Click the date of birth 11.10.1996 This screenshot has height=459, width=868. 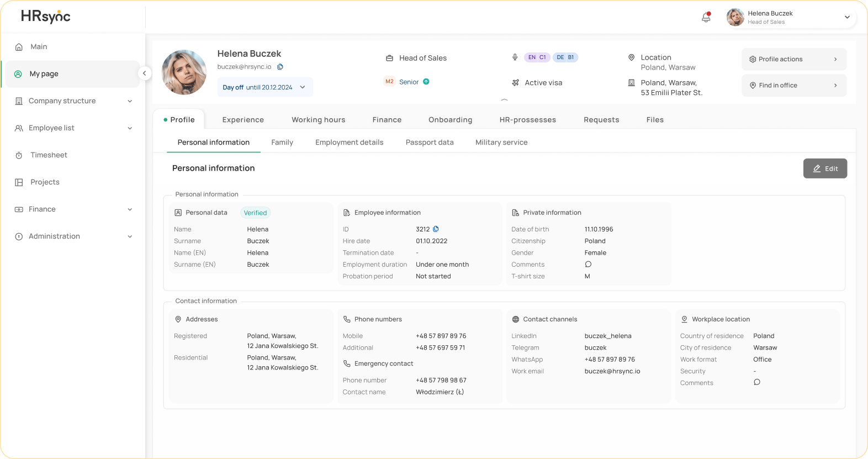pyautogui.click(x=599, y=229)
